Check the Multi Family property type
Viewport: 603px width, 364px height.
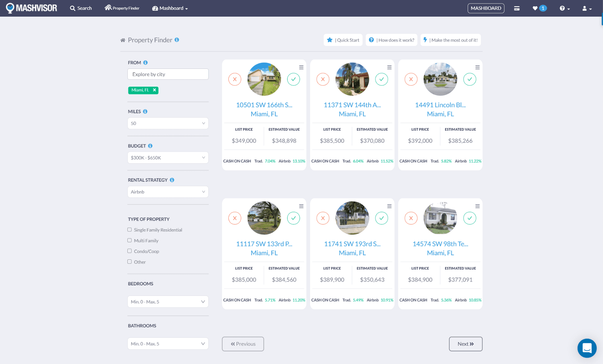[129, 240]
